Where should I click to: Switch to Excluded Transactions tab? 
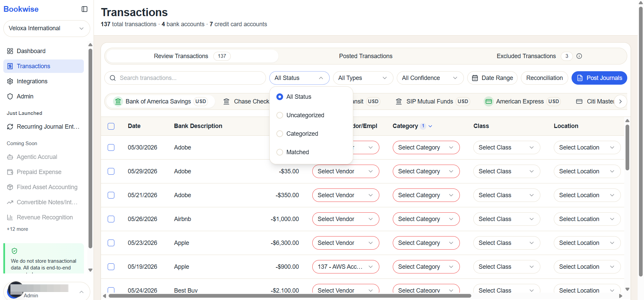[x=539, y=56]
